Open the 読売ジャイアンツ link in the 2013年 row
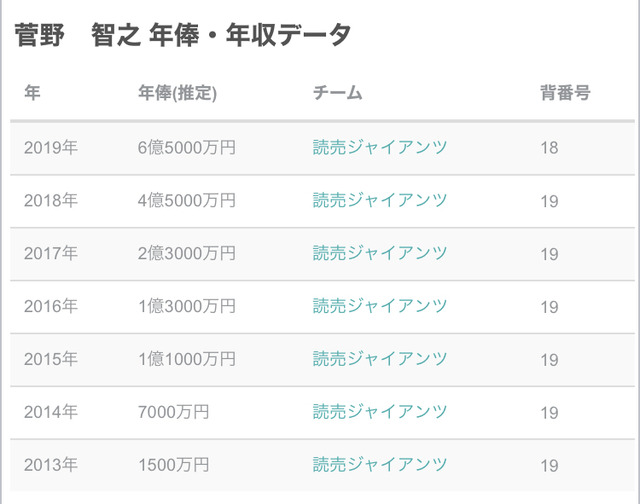 380,465
